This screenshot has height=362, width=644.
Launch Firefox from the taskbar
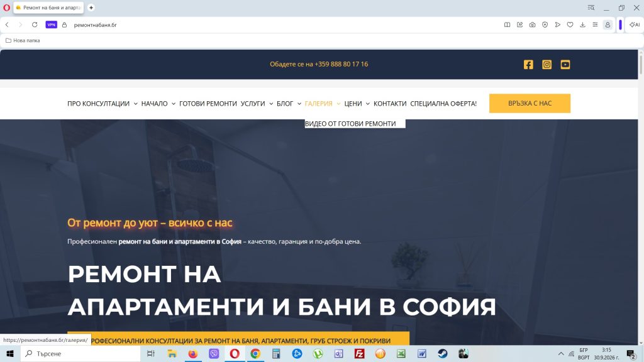pyautogui.click(x=192, y=353)
